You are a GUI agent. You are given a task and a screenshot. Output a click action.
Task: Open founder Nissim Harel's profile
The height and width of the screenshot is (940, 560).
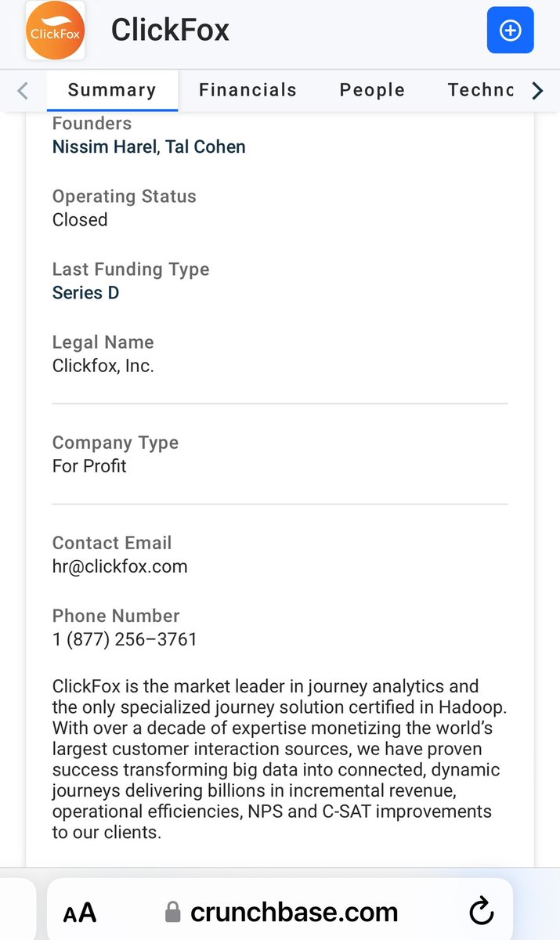point(104,146)
